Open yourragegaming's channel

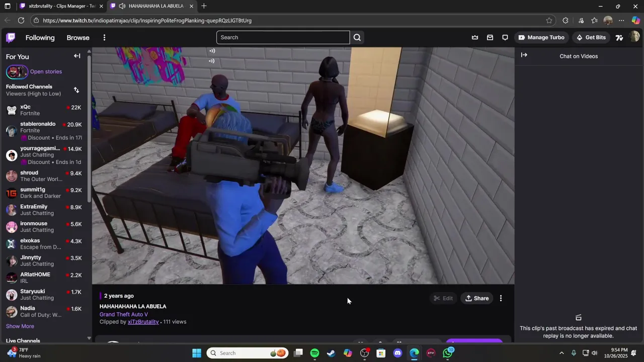click(44, 155)
